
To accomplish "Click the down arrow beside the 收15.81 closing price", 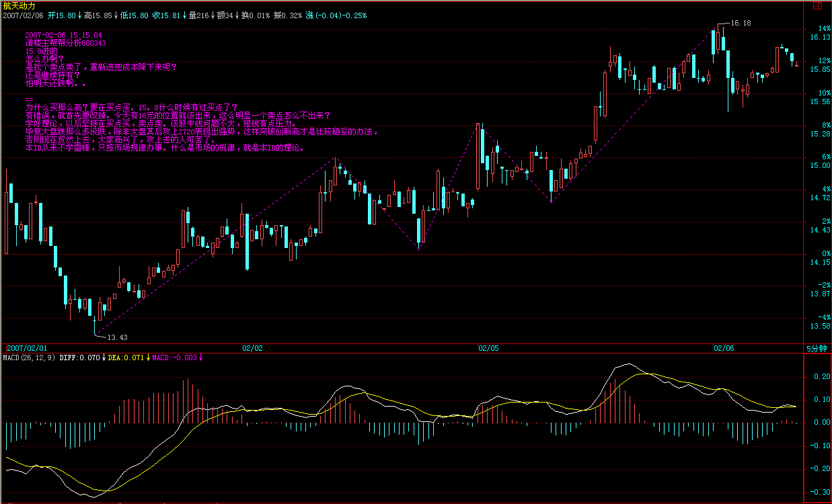I will (x=185, y=15).
